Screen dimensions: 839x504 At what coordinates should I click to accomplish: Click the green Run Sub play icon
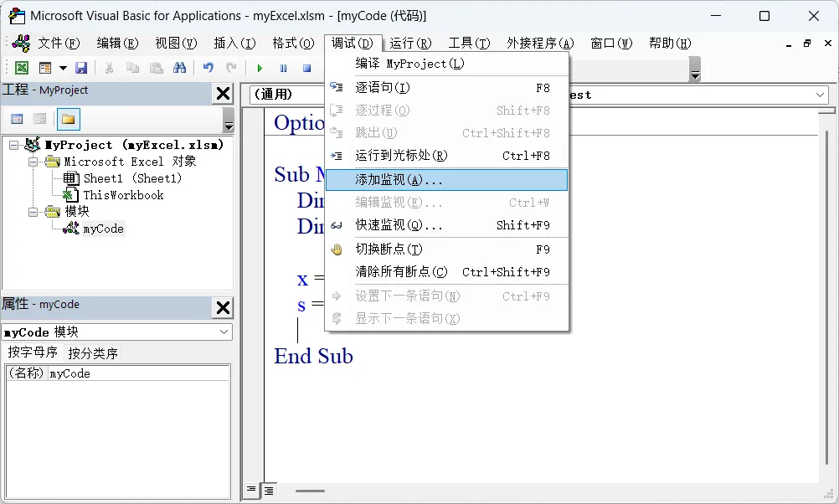(260, 69)
